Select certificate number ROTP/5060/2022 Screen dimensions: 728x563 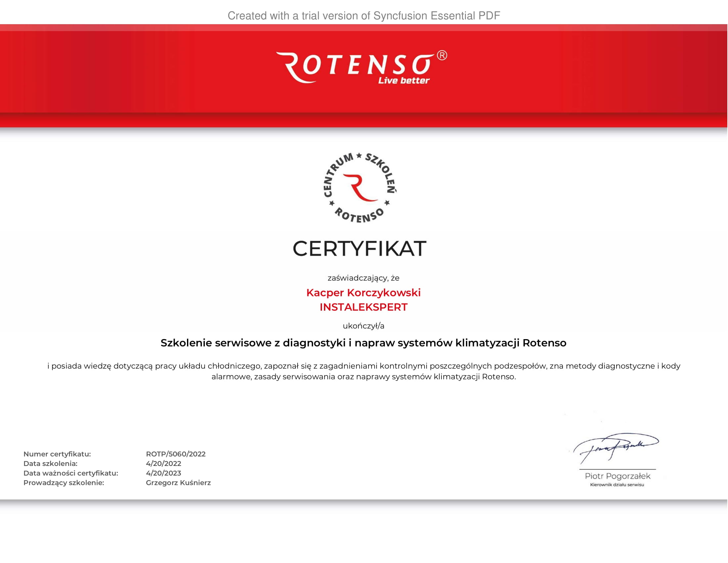pos(176,454)
